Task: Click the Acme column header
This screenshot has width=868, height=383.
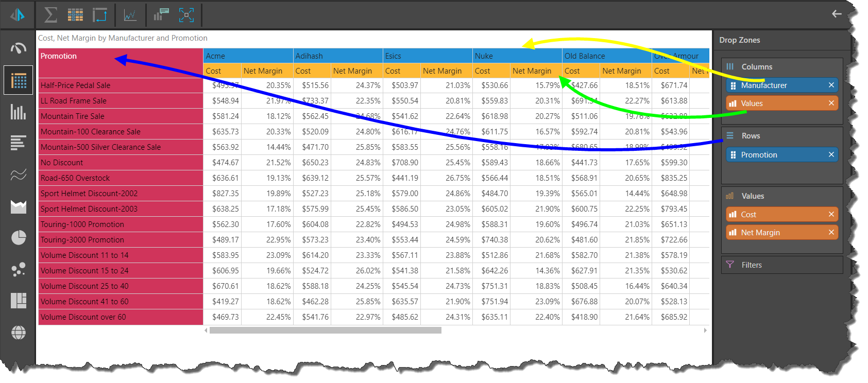Action: [248, 56]
